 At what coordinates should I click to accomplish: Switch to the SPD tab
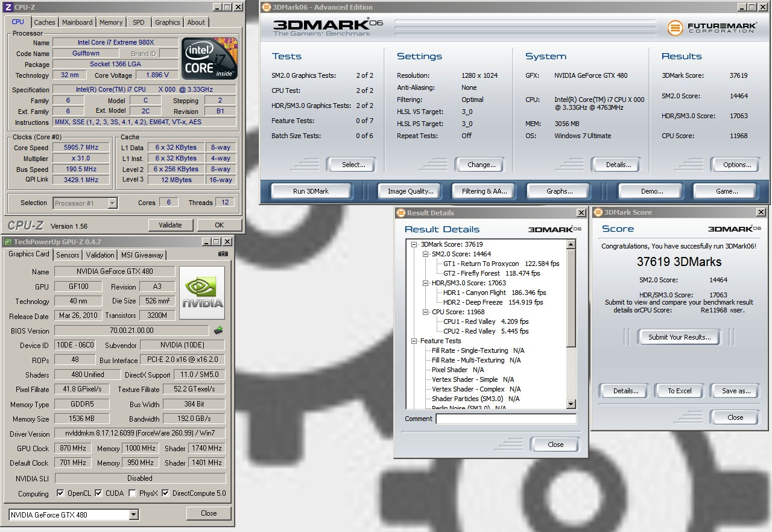point(139,22)
